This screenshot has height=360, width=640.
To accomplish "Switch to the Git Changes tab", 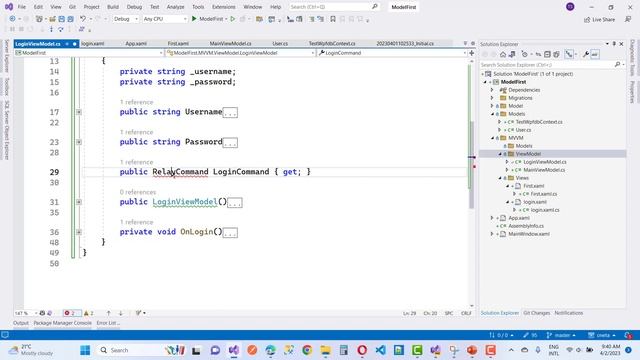I will coord(536,313).
